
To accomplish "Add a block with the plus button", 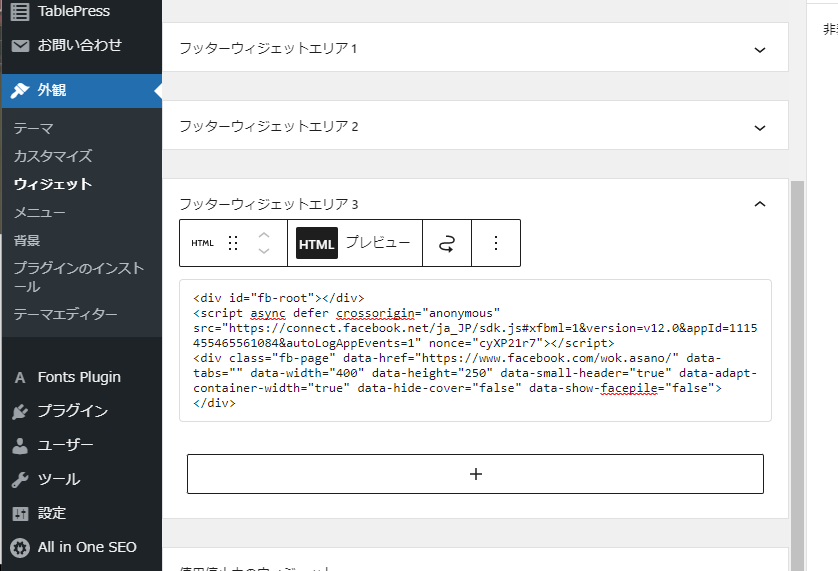I will click(x=475, y=474).
